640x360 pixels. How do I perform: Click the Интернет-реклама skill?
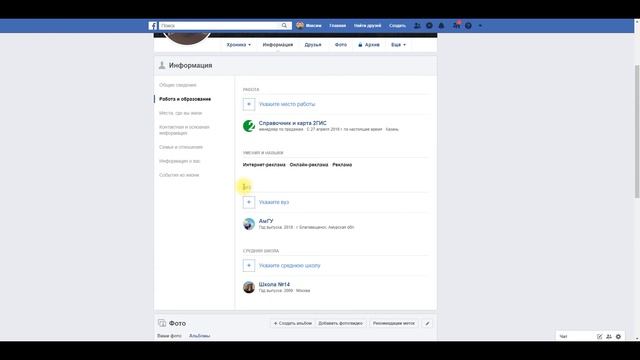tap(264, 165)
